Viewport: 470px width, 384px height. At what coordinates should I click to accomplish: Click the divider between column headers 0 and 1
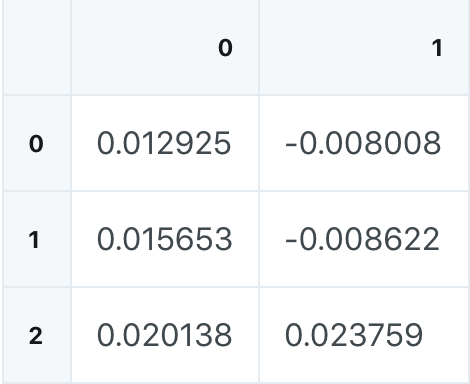coord(259,47)
